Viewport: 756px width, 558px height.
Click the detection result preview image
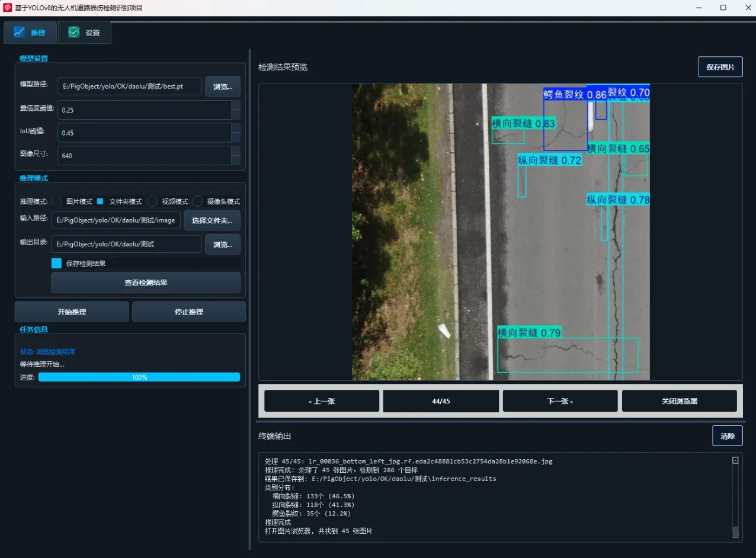click(501, 232)
